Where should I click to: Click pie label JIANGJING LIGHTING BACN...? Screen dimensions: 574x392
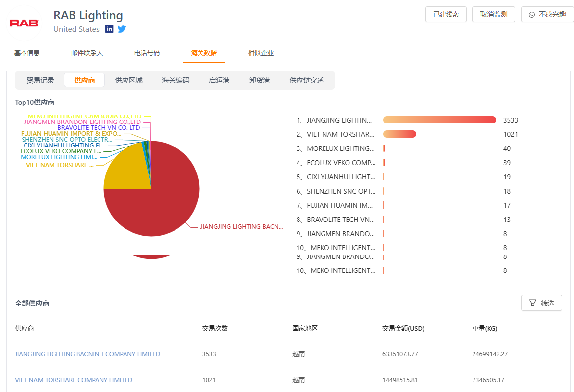pyautogui.click(x=242, y=226)
